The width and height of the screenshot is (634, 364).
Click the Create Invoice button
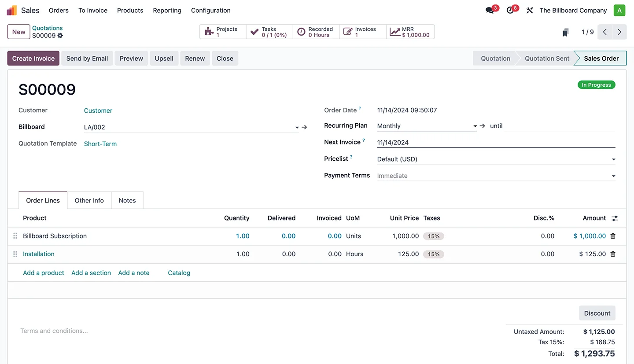click(33, 59)
